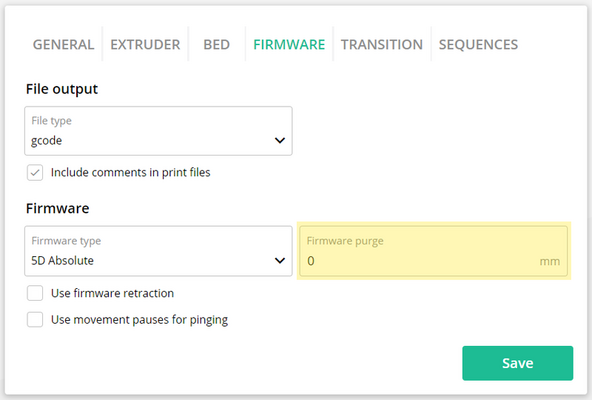This screenshot has width=592, height=400.
Task: Switch to the SEQUENCES tab
Action: click(x=478, y=45)
